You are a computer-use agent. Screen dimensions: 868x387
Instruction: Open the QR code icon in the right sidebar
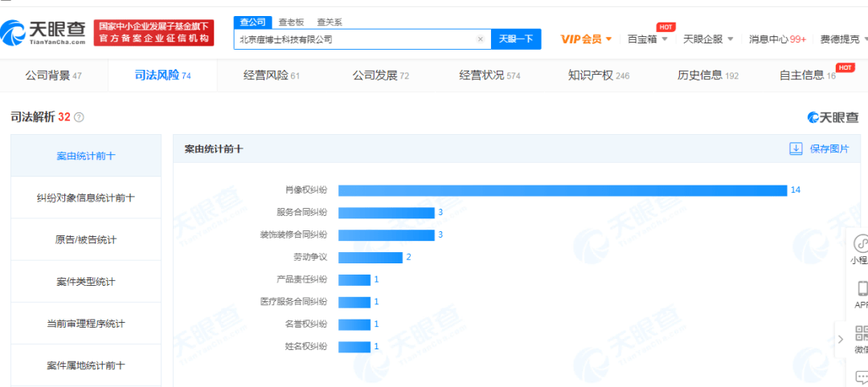(x=862, y=333)
